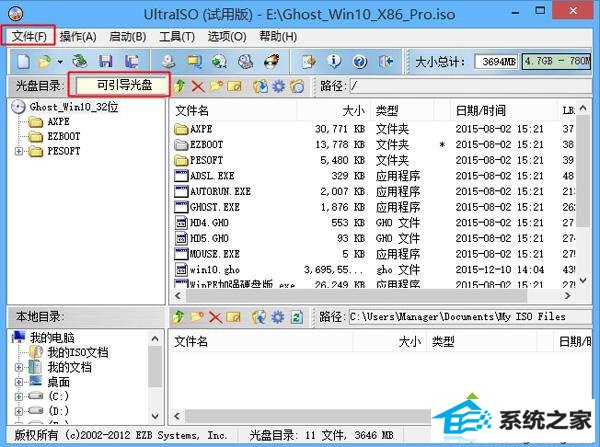Screen dimensions: 600x447
Task: Click the Burn CD/DVD image icon
Action: (272, 61)
